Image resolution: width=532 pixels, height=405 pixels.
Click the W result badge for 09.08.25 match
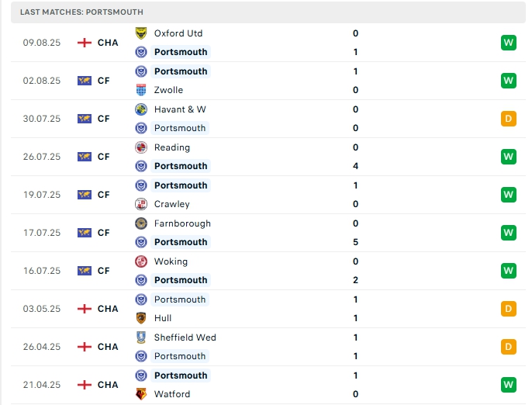(509, 43)
